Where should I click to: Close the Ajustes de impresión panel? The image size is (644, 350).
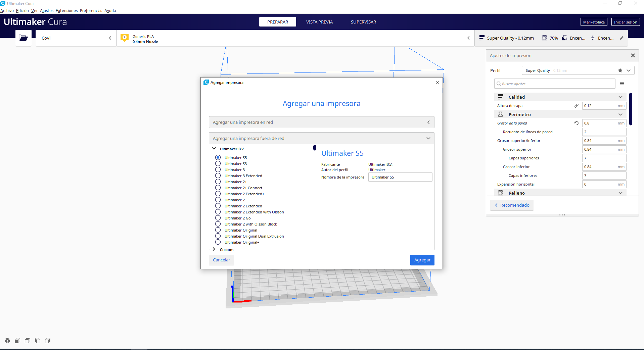[x=633, y=55]
